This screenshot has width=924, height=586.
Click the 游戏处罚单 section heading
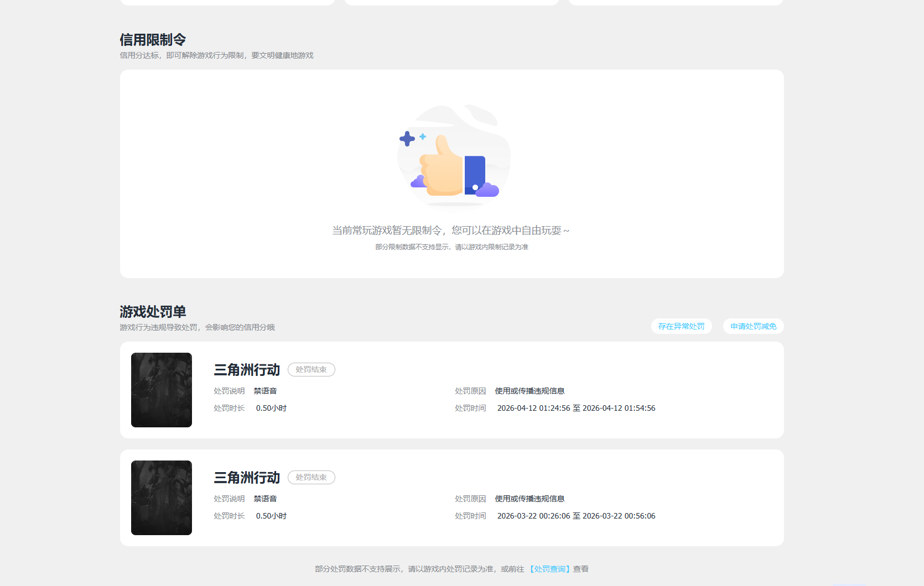coord(153,312)
